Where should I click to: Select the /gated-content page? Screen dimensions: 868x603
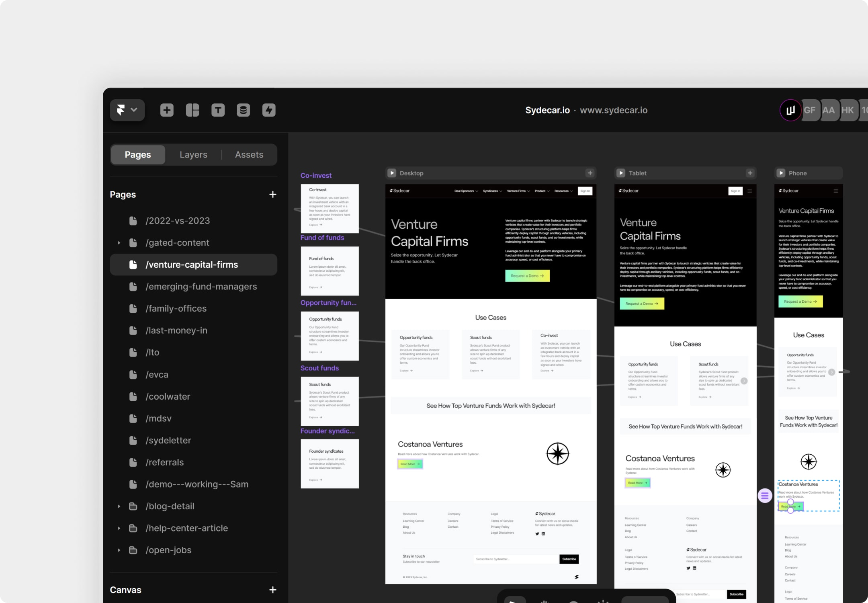point(194,243)
